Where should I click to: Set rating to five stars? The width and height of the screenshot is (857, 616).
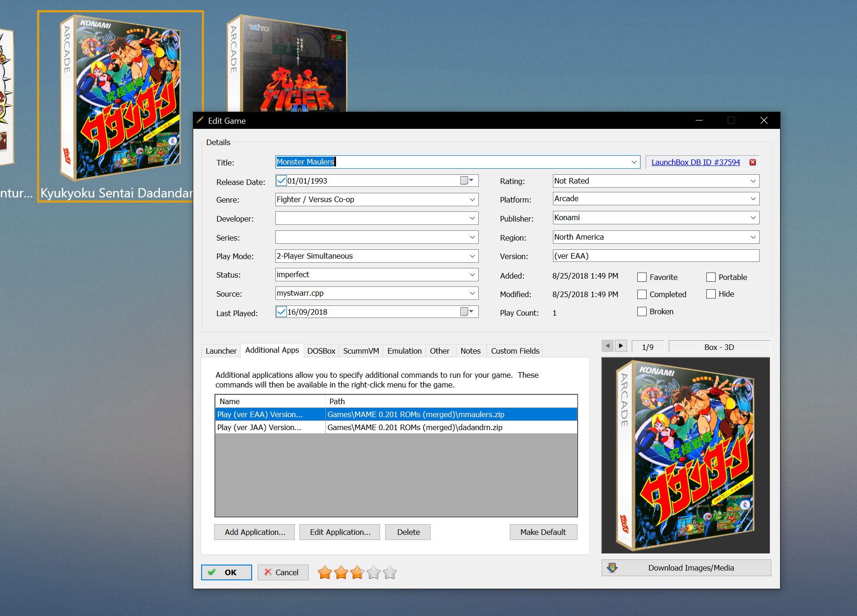coord(390,573)
